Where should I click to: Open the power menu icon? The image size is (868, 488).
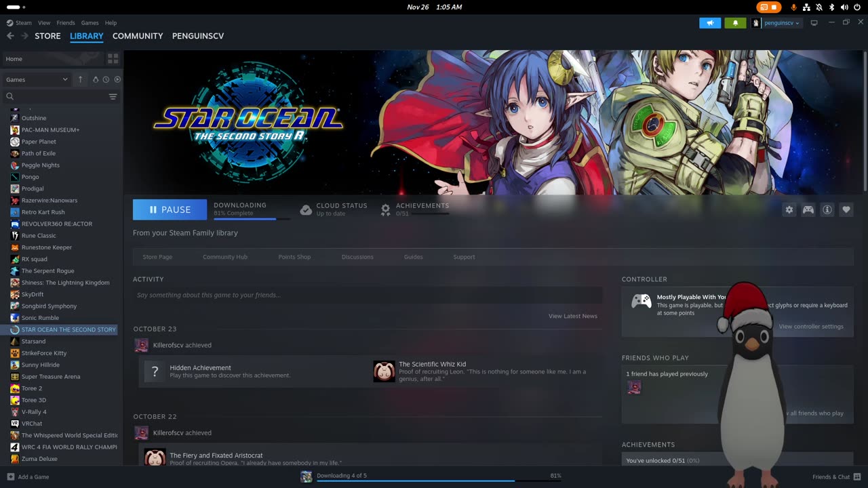pyautogui.click(x=857, y=7)
